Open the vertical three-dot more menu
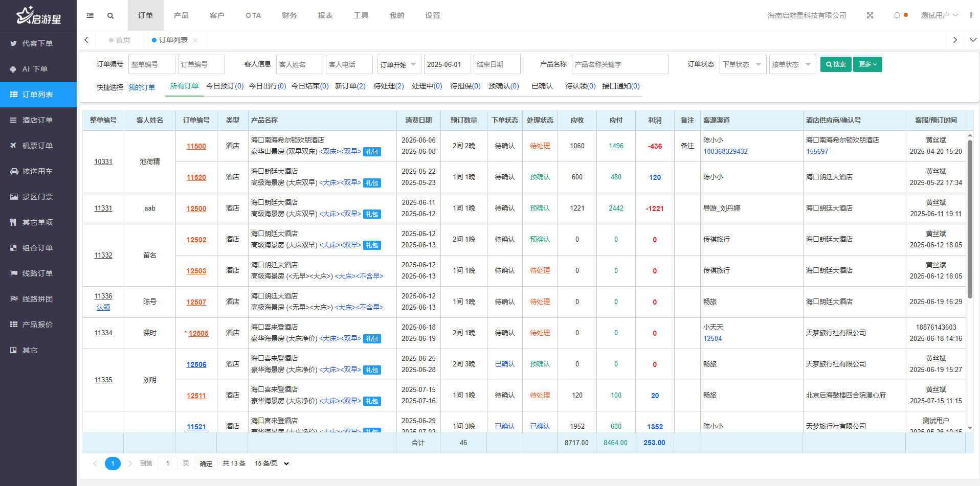This screenshot has height=486, width=980. [971, 15]
